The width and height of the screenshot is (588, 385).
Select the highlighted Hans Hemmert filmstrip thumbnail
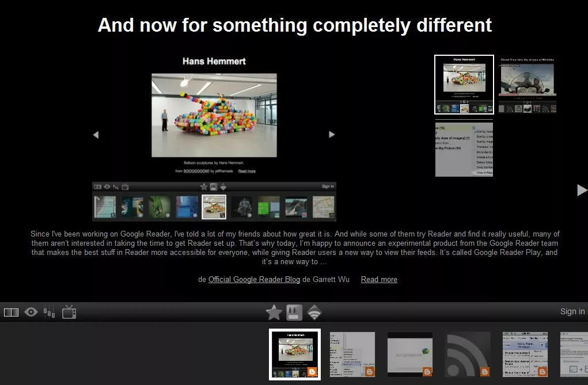coord(295,354)
